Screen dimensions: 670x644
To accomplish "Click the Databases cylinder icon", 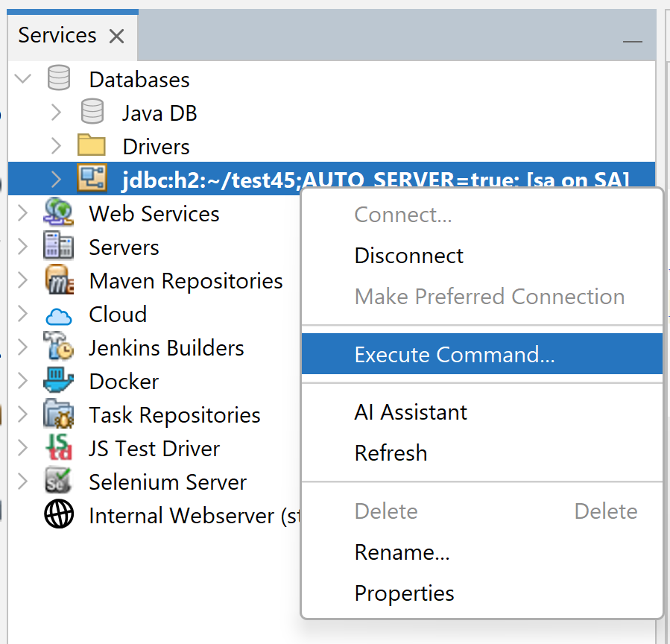I will click(58, 78).
